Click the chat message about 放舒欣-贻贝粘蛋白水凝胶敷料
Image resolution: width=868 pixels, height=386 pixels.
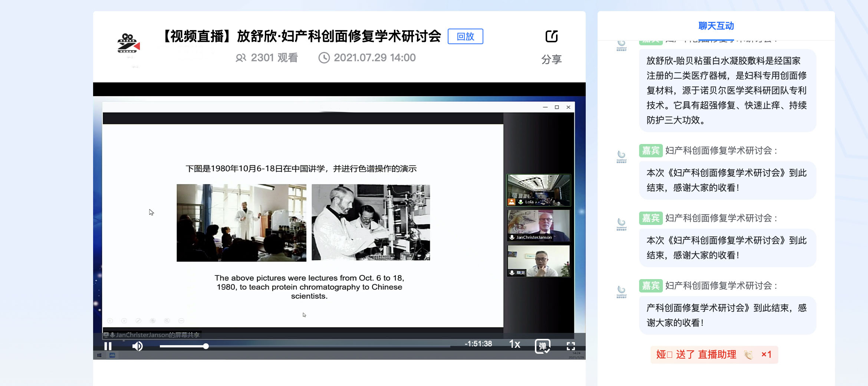727,91
